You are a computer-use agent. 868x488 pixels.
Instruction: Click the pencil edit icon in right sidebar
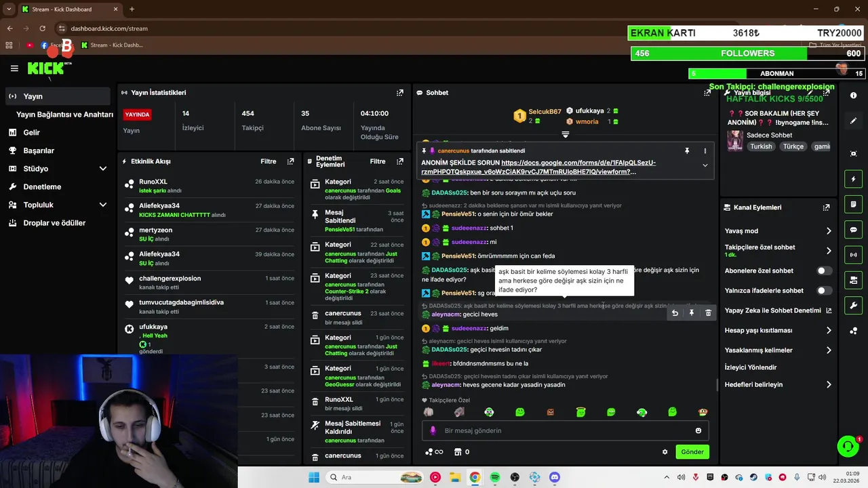point(853,121)
